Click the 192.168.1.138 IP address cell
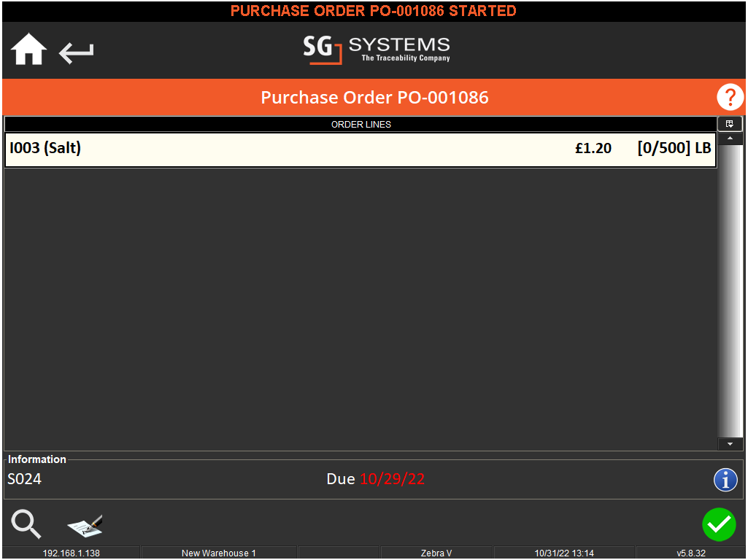 click(x=71, y=553)
